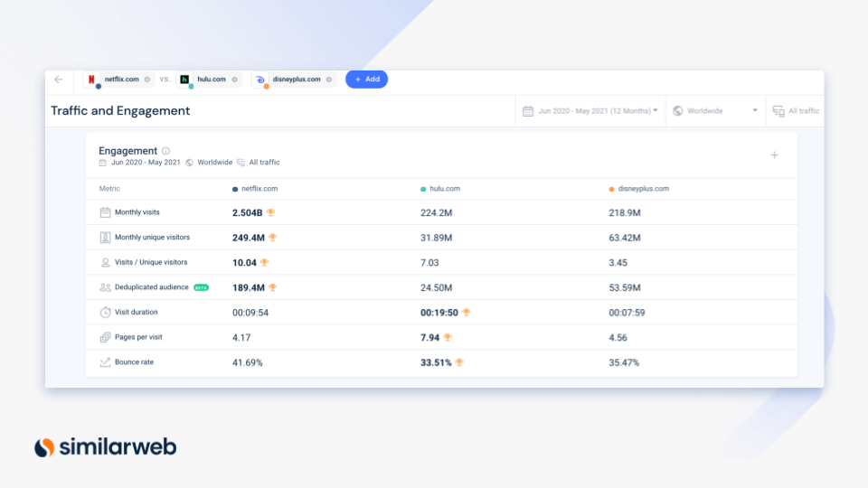Click the Hulu logo icon

tap(184, 80)
